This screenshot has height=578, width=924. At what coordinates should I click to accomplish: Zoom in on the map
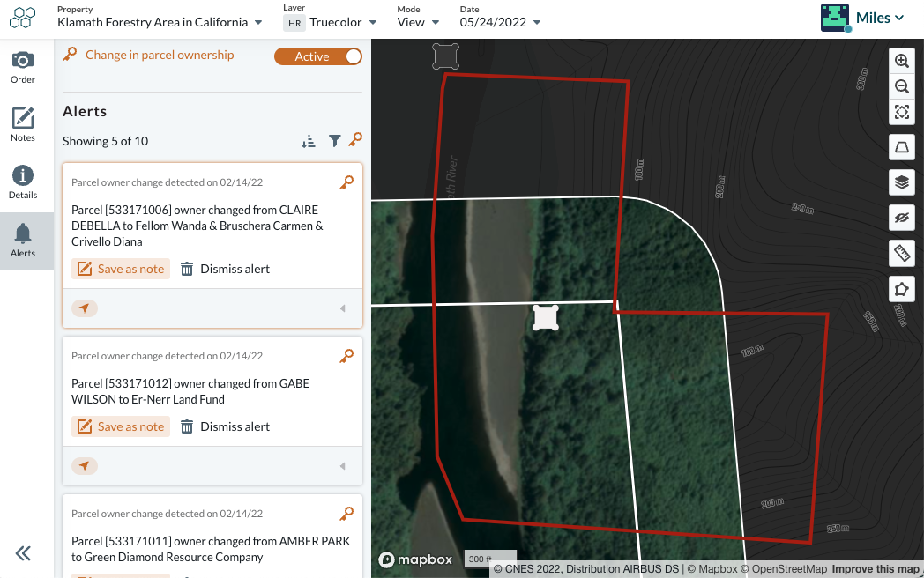tap(902, 61)
